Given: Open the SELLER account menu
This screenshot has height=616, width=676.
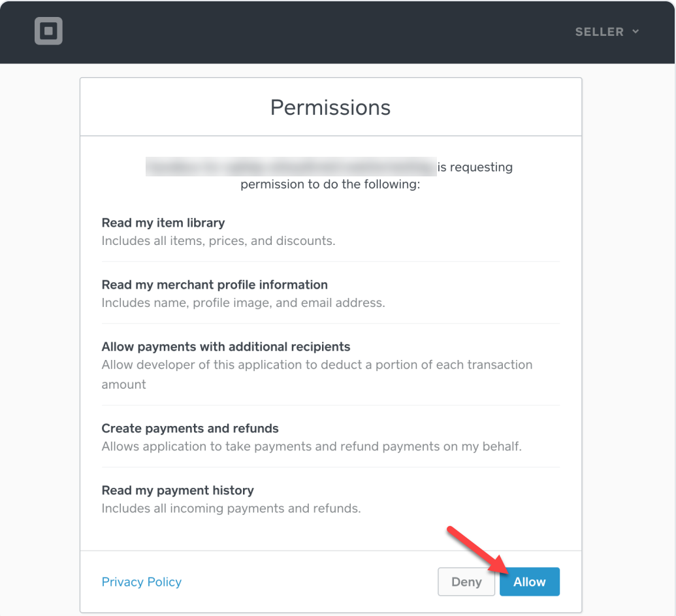Looking at the screenshot, I should [x=599, y=32].
